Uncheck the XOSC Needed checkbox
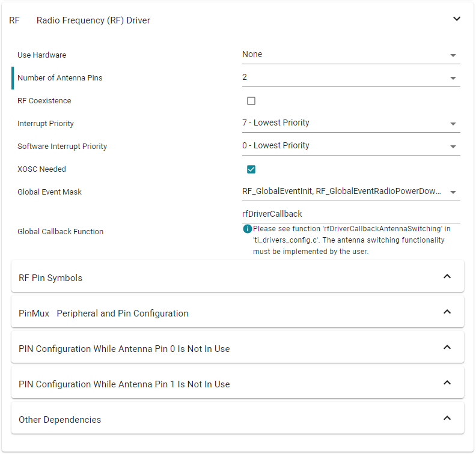The height and width of the screenshot is (454, 476). (251, 169)
